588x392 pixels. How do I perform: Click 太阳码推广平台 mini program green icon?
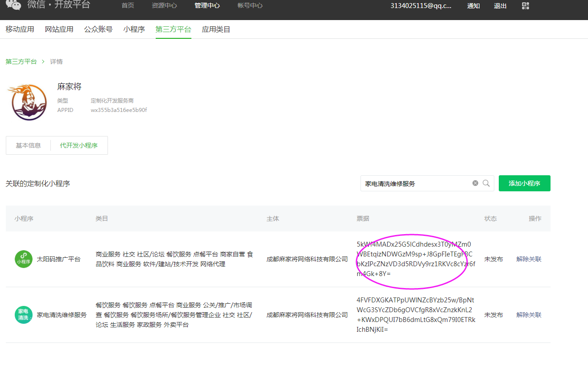point(24,259)
